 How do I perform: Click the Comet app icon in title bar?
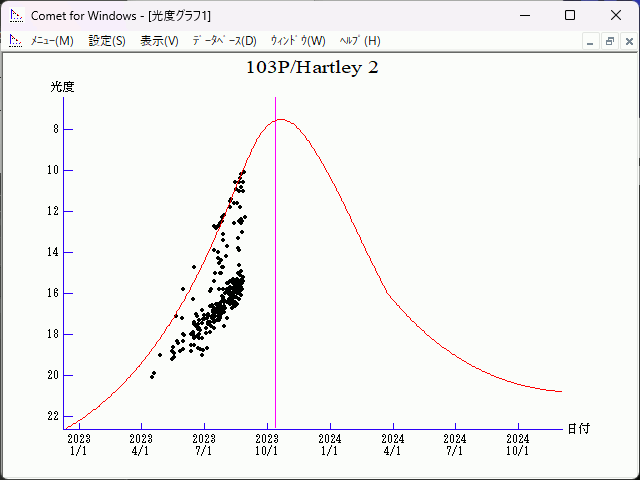17,16
